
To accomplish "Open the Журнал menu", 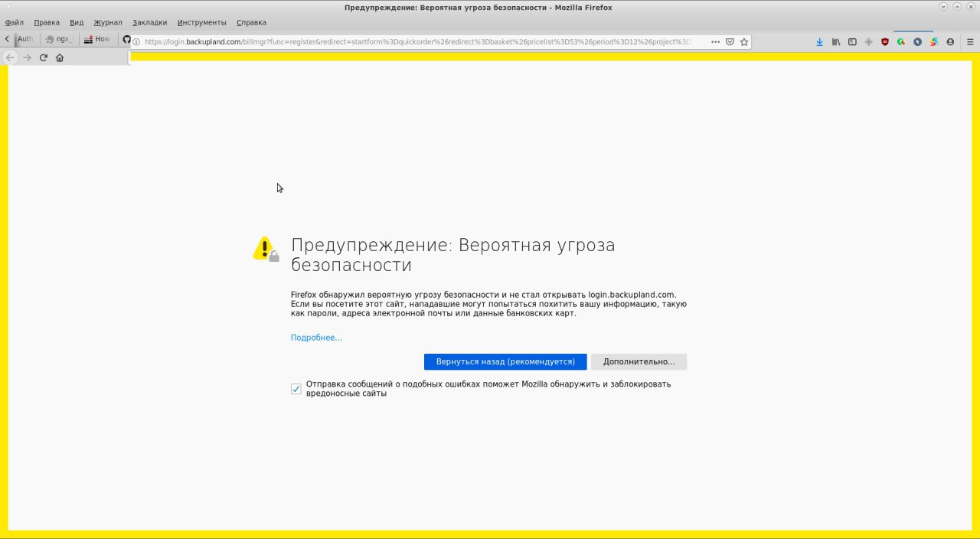I will tap(108, 22).
